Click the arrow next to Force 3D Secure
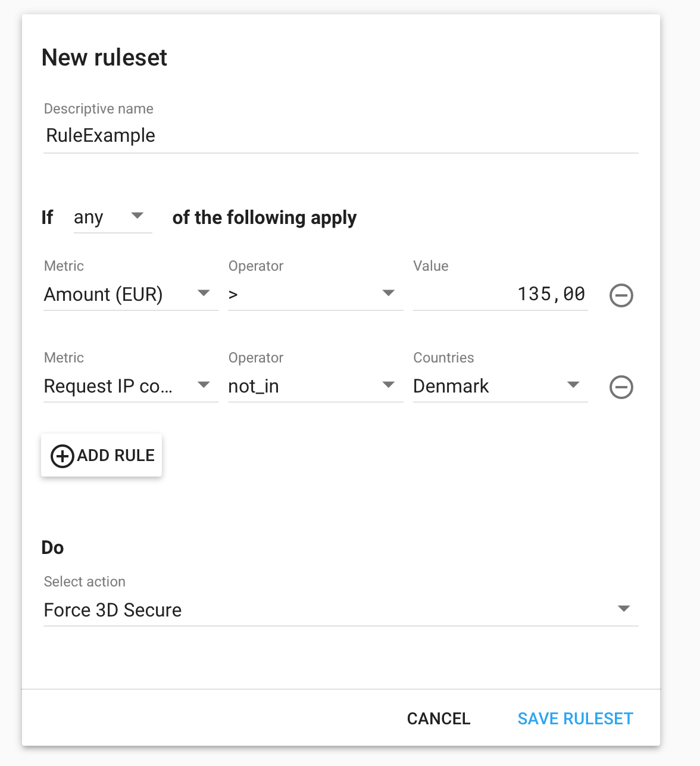The image size is (700, 766). click(x=624, y=609)
